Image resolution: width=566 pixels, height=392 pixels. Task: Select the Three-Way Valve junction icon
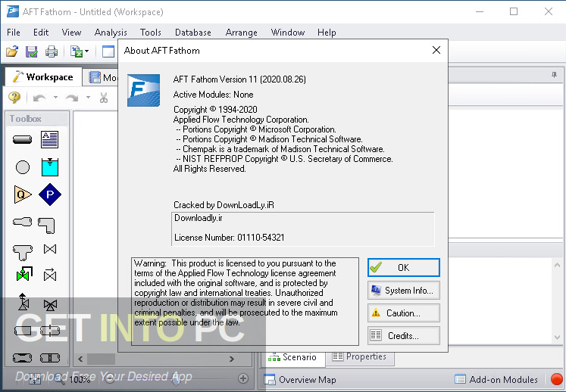(50, 305)
